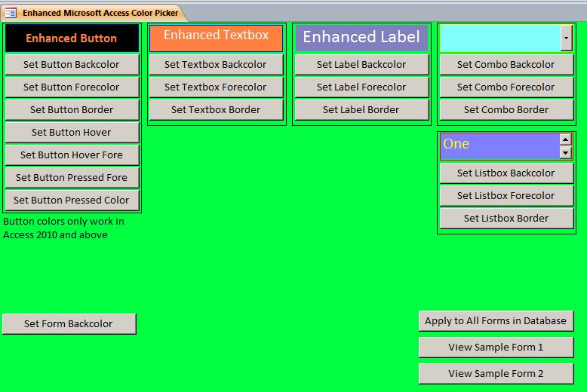Click Set Textbox Forecolor
Screen dimensions: 587x392
click(216, 87)
